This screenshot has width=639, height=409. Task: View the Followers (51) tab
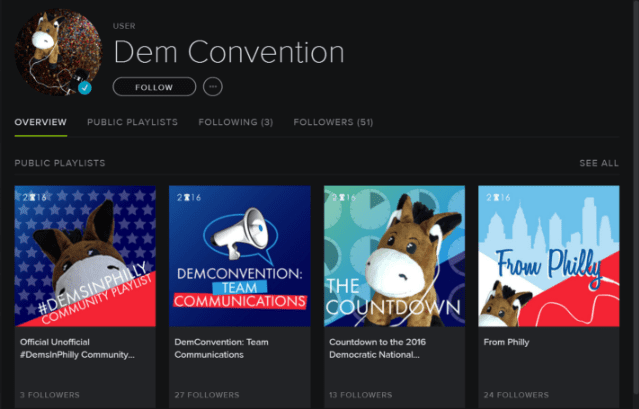click(x=333, y=122)
